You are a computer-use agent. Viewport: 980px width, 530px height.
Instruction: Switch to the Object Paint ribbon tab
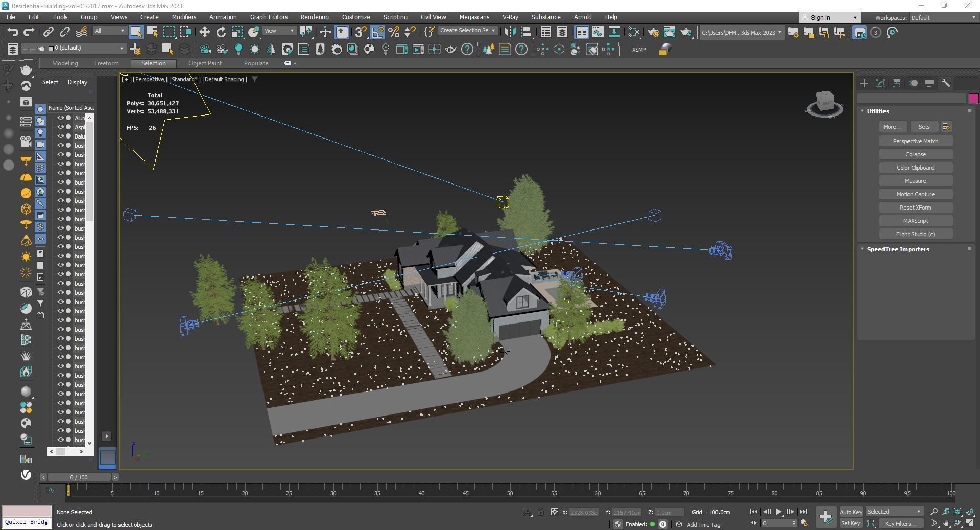(x=205, y=63)
